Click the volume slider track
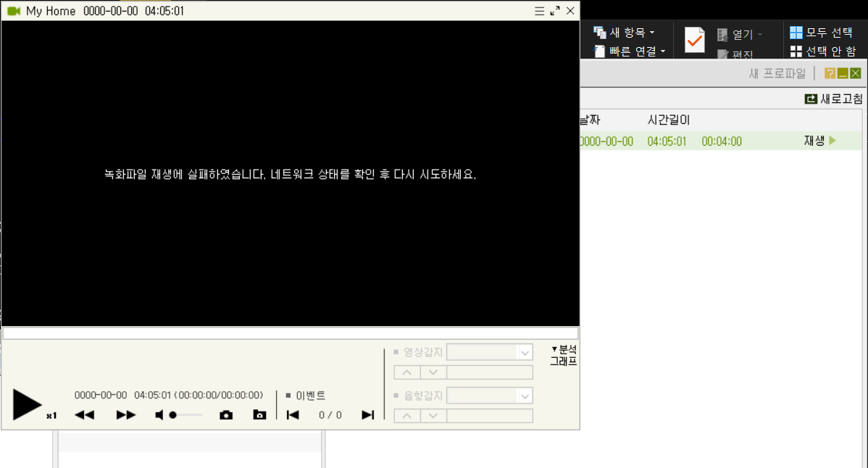 click(185, 415)
